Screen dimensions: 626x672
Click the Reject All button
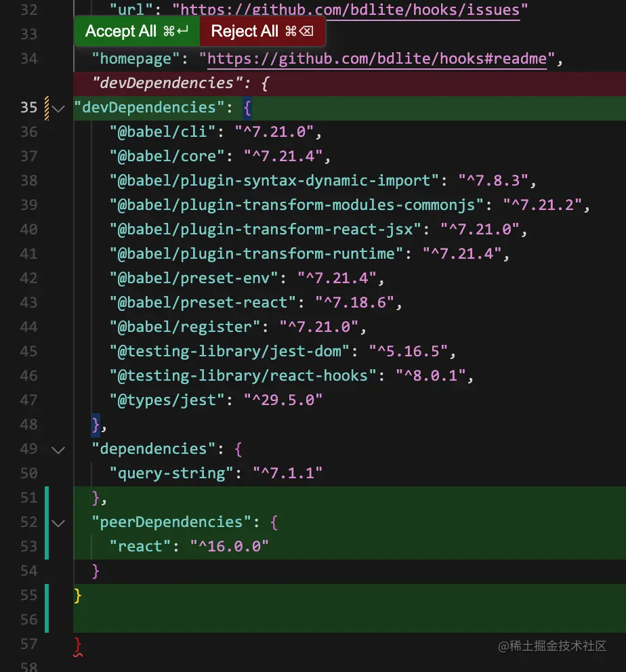pos(262,31)
